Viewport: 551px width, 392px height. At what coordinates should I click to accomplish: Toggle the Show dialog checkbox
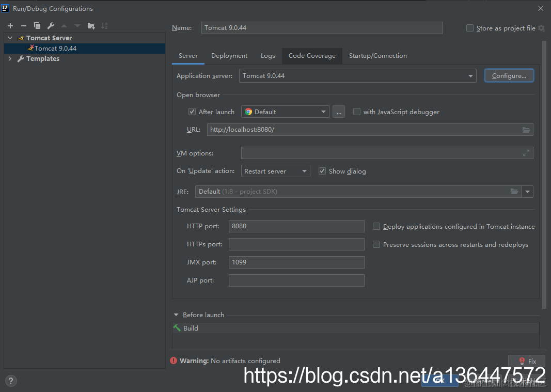[x=322, y=171]
